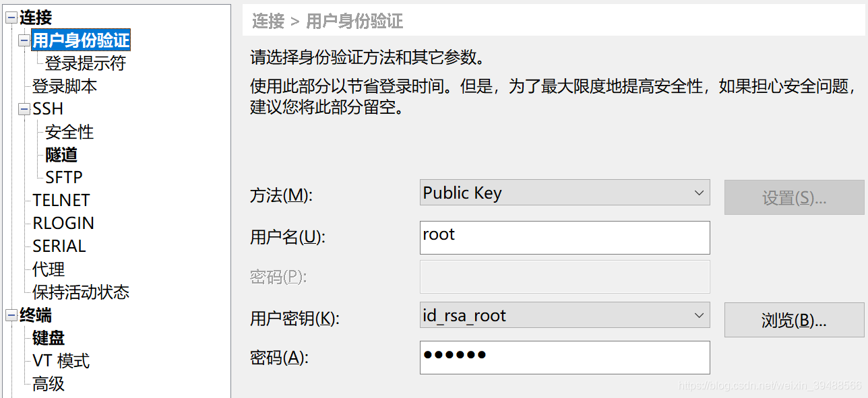The height and width of the screenshot is (398, 868).
Task: Open the 方法(M) Public Key dropdown
Action: 565,193
